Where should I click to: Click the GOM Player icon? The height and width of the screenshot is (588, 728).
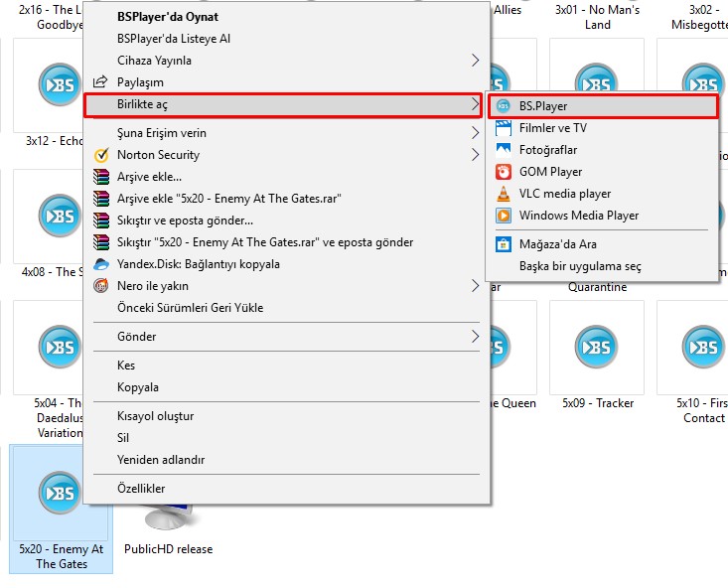[x=503, y=172]
